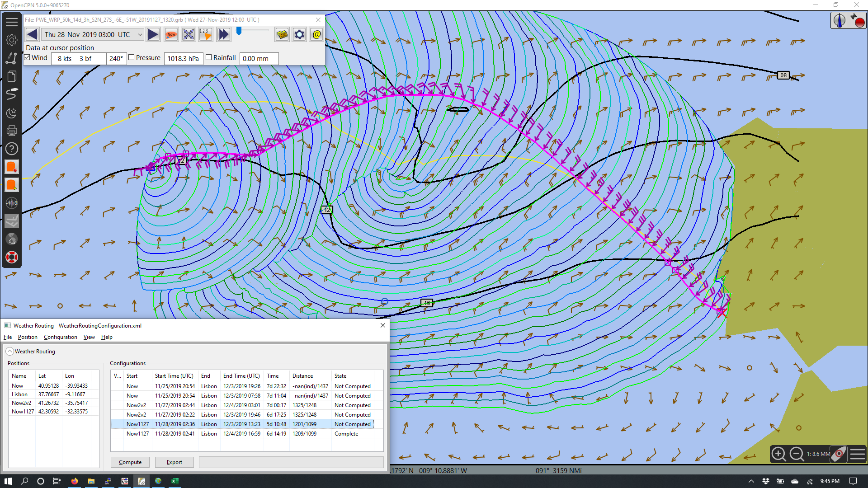868x488 pixels.
Task: Click the GRIB timeline slider handle
Action: [x=239, y=31]
